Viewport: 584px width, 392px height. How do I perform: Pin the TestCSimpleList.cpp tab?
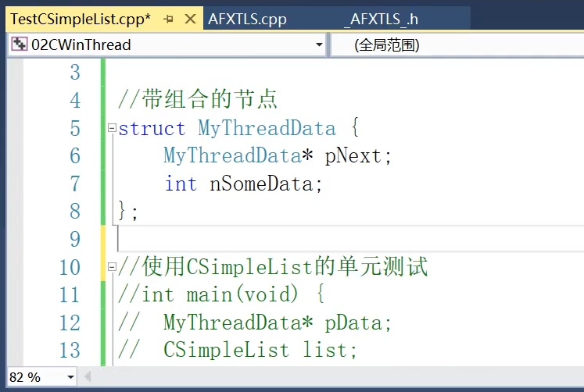click(x=168, y=19)
